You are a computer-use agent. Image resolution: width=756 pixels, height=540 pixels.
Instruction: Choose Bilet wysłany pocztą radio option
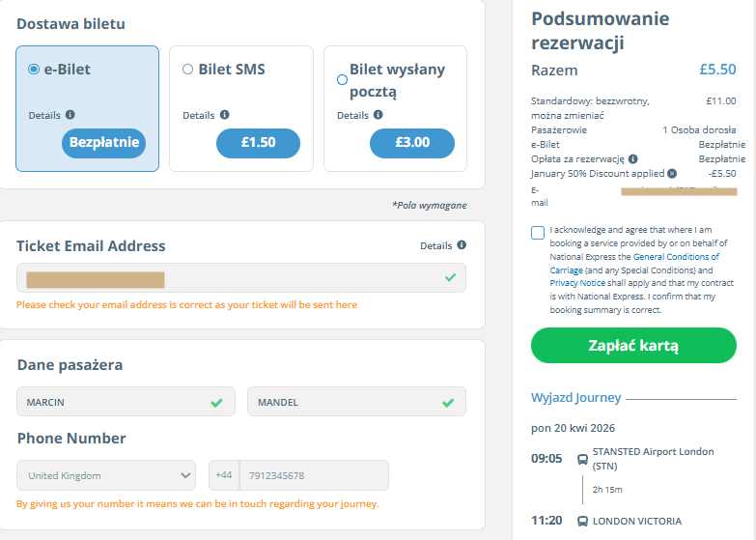click(x=342, y=79)
